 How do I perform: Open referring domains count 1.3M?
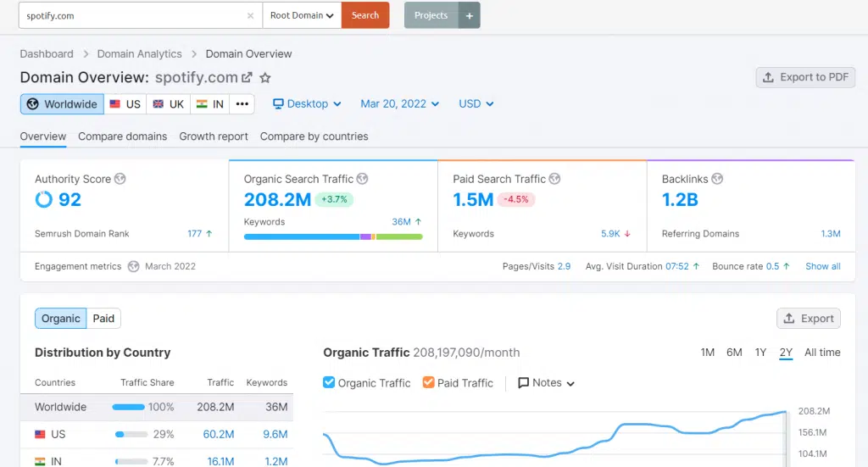(x=831, y=234)
